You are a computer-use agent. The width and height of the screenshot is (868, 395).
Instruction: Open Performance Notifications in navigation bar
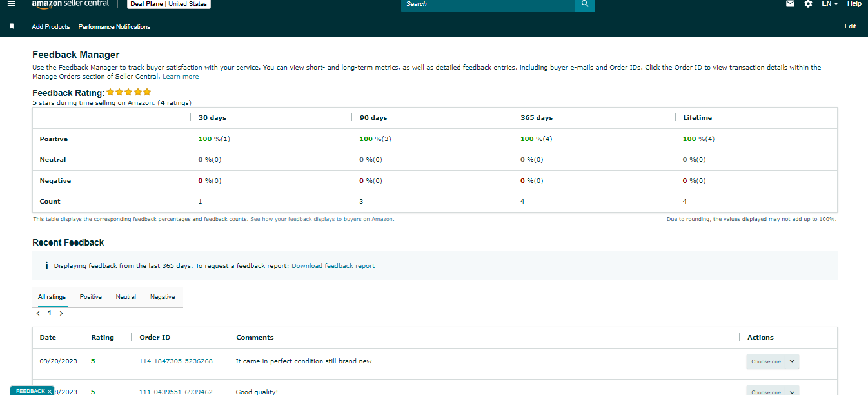(114, 27)
